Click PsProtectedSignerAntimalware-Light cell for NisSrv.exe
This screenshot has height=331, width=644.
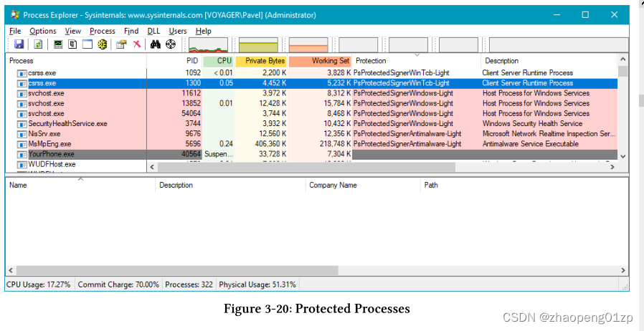point(407,134)
